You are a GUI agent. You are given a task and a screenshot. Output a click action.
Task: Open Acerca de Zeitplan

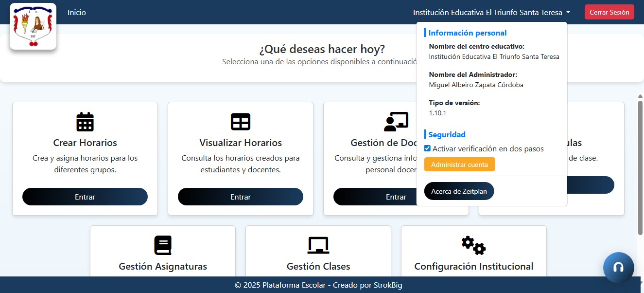click(459, 191)
